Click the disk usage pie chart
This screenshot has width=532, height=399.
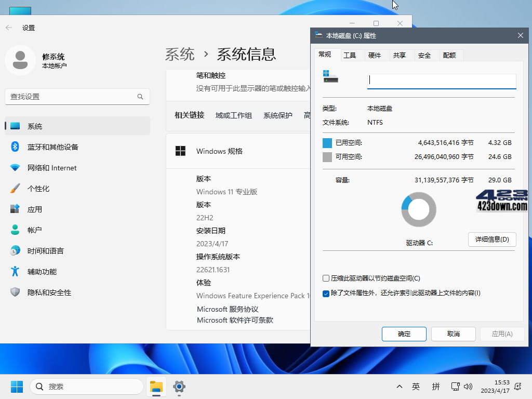click(418, 209)
